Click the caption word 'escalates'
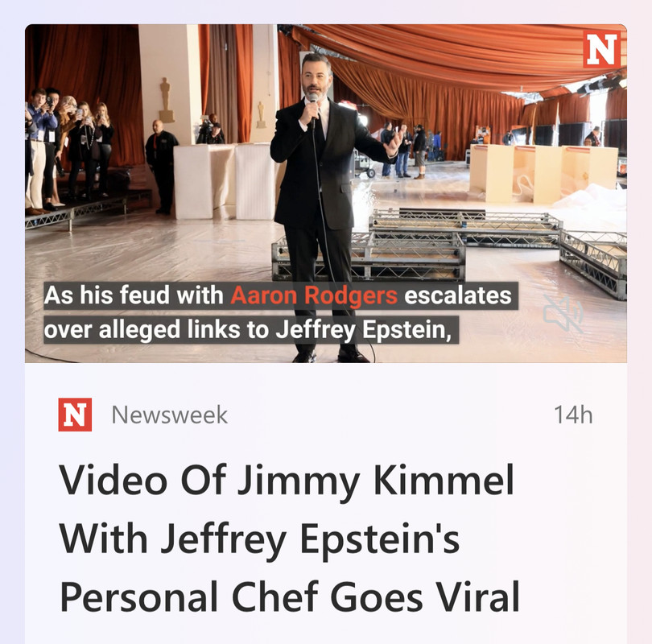This screenshot has height=644, width=652. pyautogui.click(x=458, y=295)
